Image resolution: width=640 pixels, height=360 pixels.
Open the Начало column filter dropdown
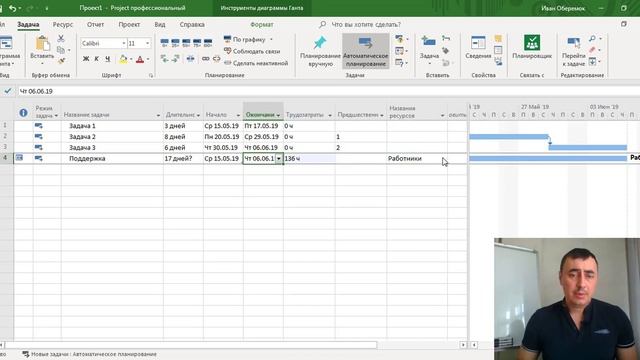point(238,116)
